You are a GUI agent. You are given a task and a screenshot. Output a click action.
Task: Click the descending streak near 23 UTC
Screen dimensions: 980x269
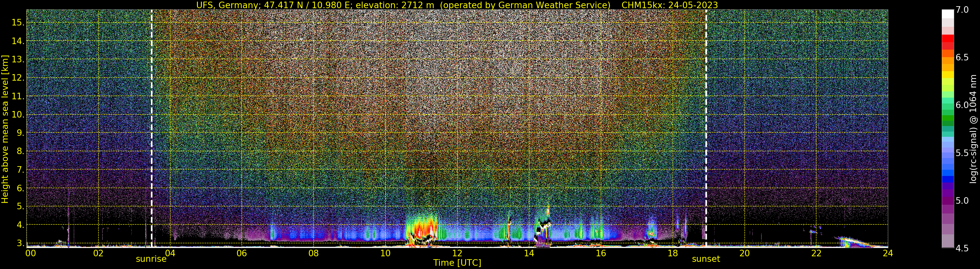[854, 242]
